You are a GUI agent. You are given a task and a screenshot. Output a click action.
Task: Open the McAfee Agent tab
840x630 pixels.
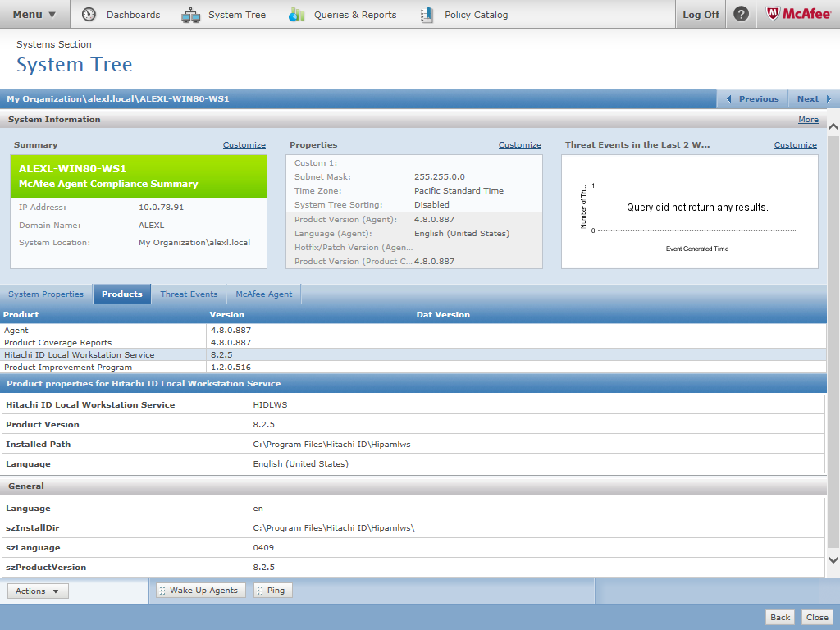(x=263, y=294)
